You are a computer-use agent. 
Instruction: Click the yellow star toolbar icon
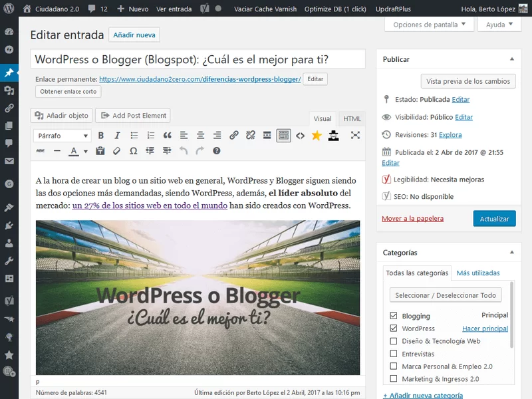[317, 136]
